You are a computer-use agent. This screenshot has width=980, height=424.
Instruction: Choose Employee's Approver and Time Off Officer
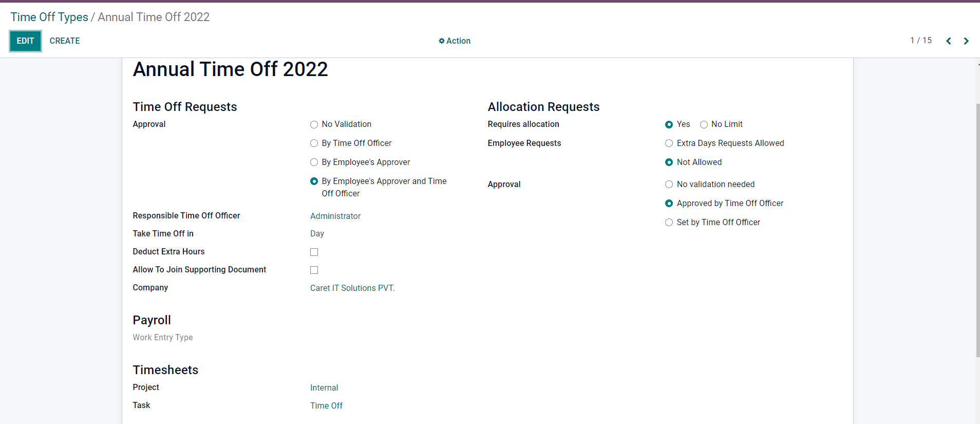[x=314, y=181]
